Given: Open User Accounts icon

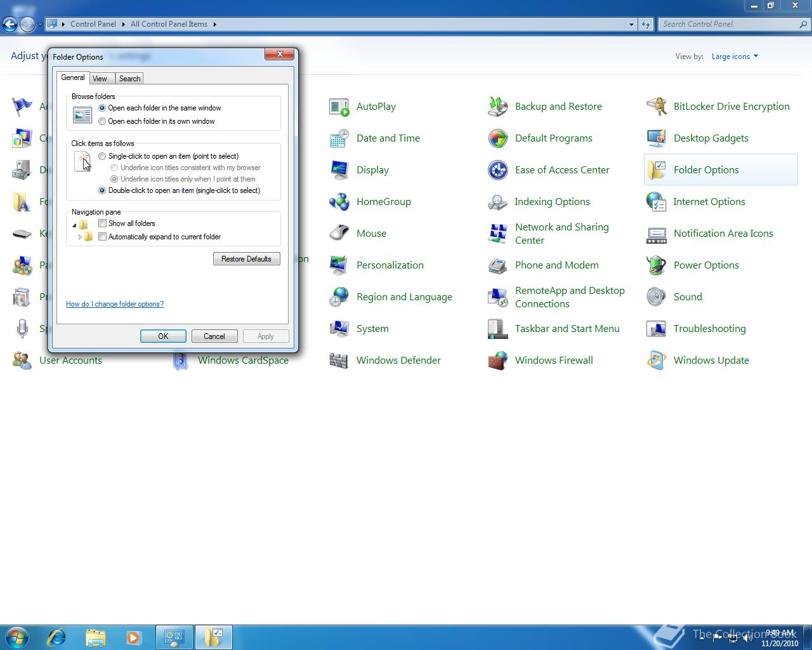Looking at the screenshot, I should point(22,361).
